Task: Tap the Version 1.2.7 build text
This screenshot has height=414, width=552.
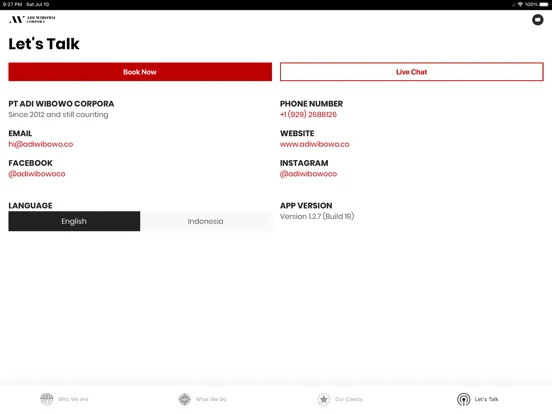Action: coord(317,216)
